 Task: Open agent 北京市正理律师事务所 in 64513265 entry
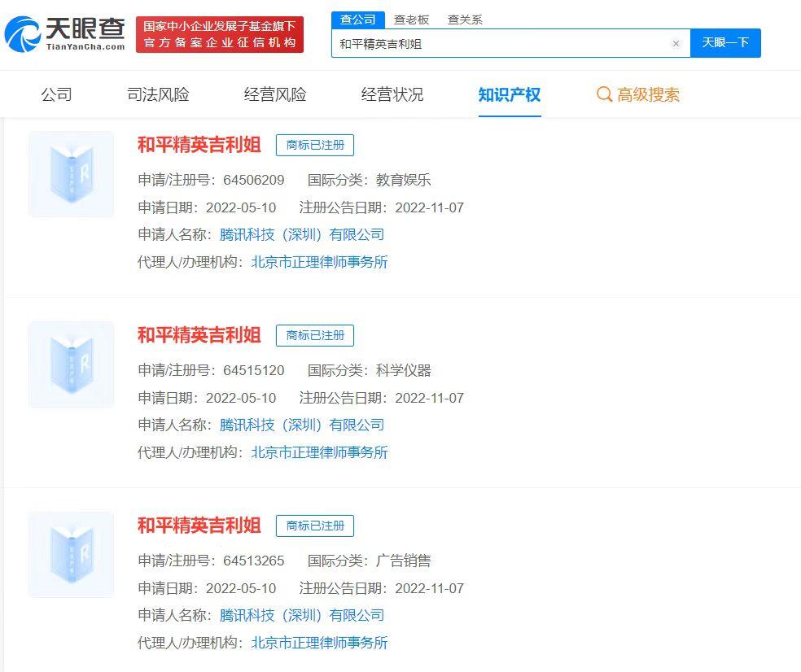coord(319,643)
